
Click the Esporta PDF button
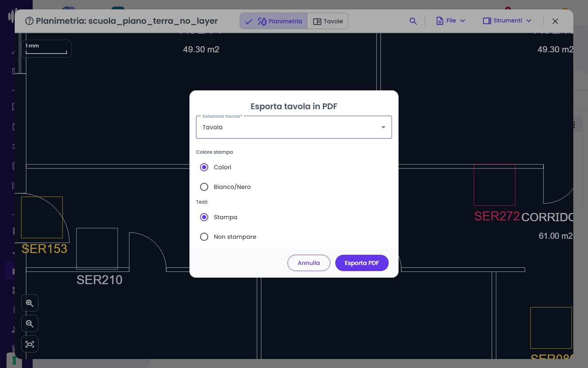click(x=362, y=263)
